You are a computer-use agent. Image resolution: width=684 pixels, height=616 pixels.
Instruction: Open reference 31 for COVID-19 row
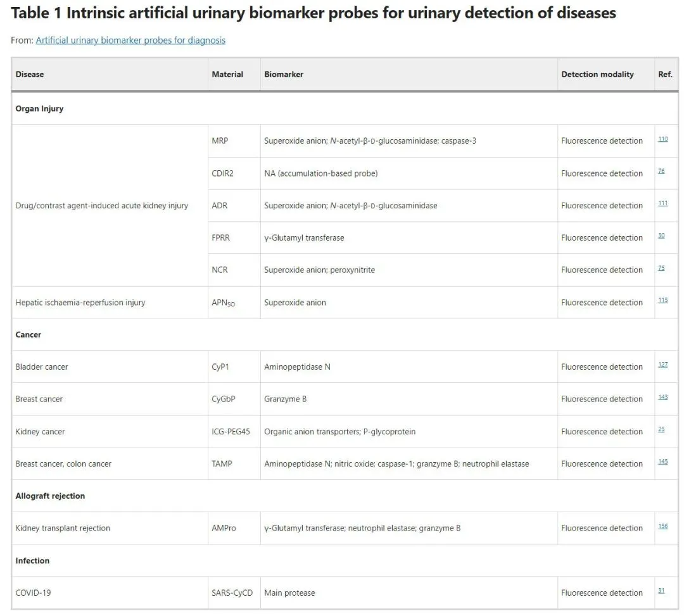pyautogui.click(x=661, y=591)
